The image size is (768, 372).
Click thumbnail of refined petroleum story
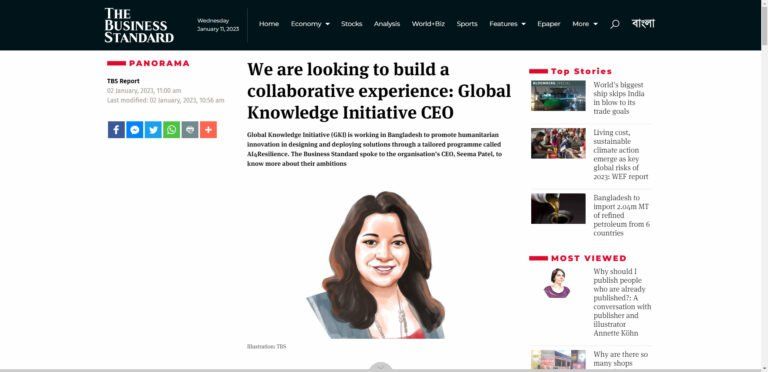[x=558, y=209]
